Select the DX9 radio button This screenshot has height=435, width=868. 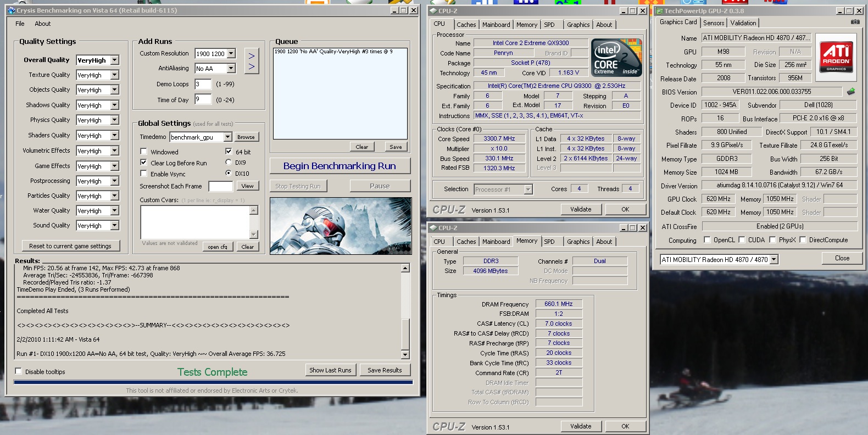point(229,163)
